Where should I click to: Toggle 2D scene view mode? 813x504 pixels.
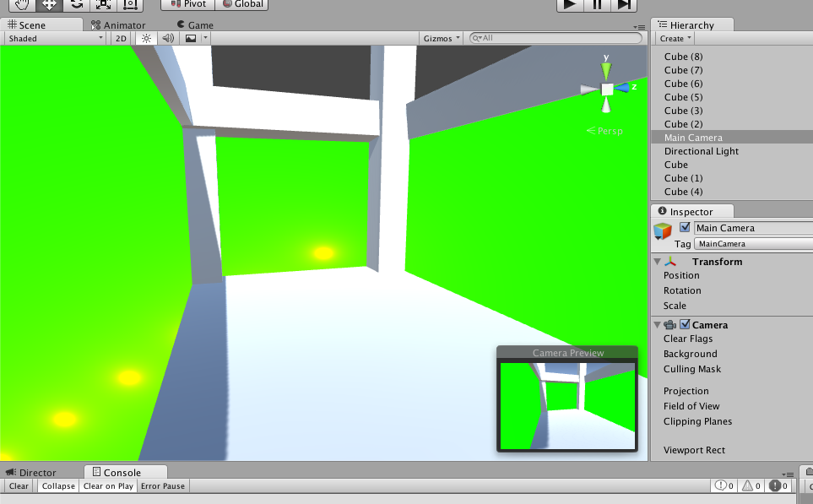[x=121, y=38]
